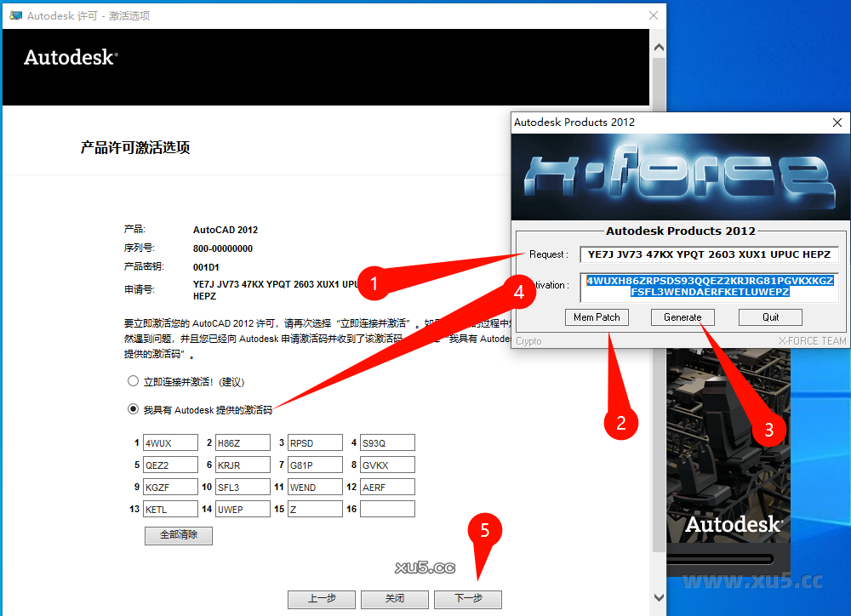Select the '我具有 Autodesk 提供的激活码' radio option
851x616 pixels.
133,408
